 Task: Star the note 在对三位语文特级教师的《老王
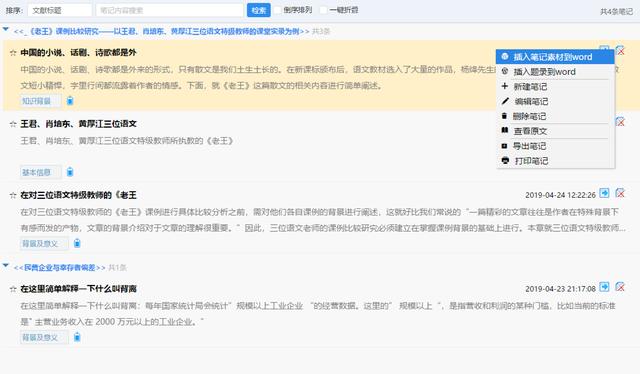click(13, 196)
